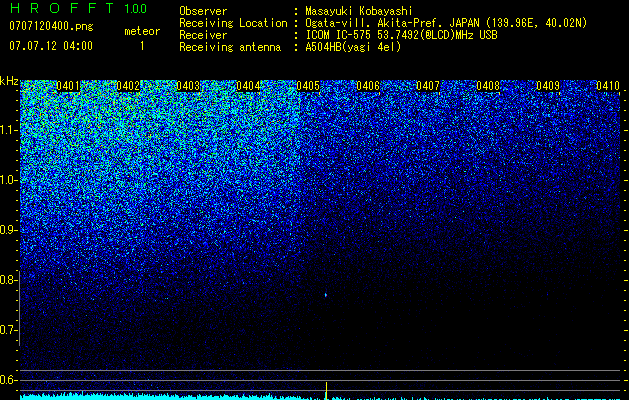
Task: Click the 0410 time marker
Action: coord(608,86)
